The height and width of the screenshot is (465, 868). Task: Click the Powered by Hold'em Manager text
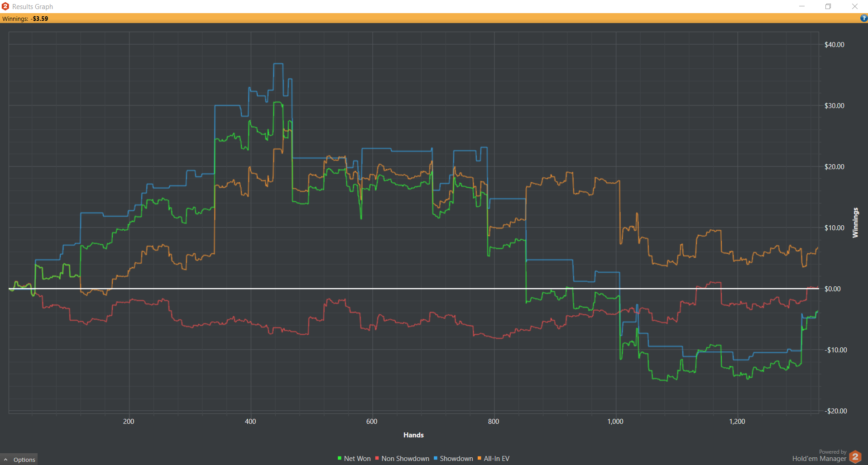(819, 456)
